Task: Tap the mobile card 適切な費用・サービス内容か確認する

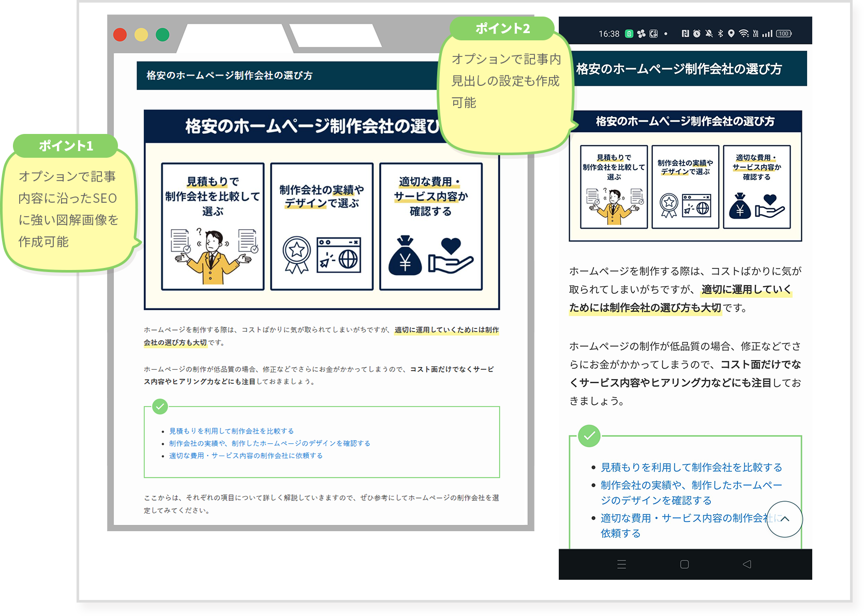Action: tap(756, 187)
